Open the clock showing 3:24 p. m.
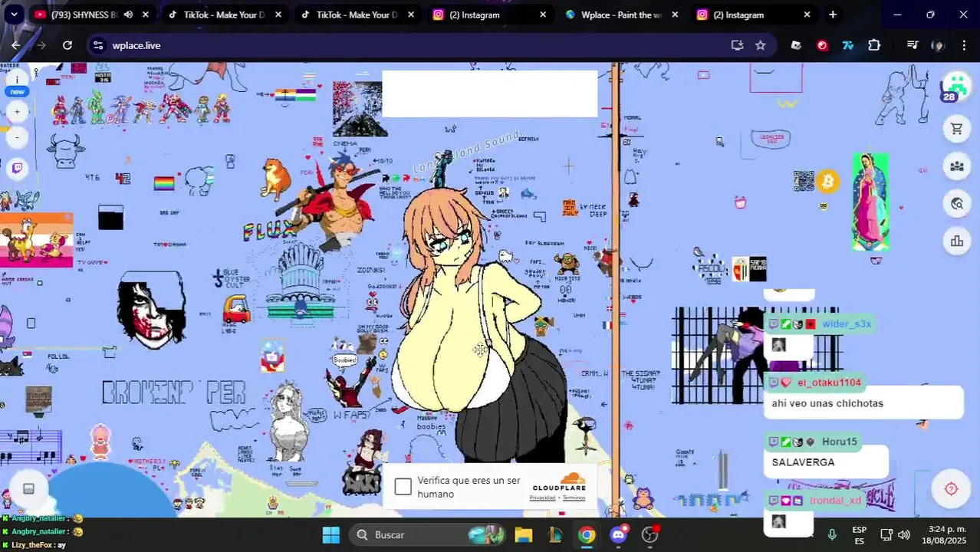 [946, 535]
